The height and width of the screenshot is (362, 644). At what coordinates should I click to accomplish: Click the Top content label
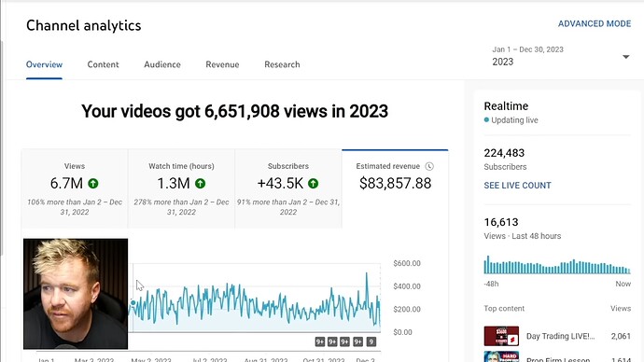click(504, 308)
